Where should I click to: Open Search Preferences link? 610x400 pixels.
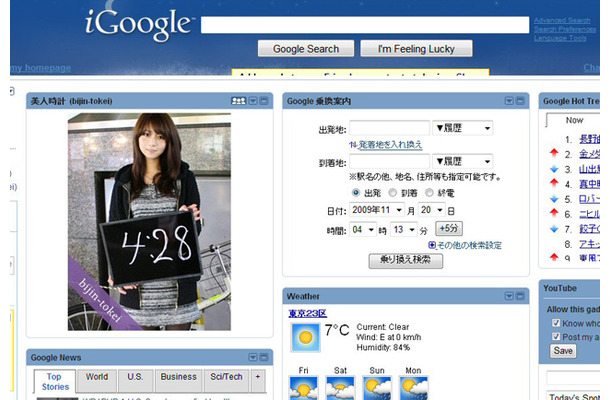(x=565, y=29)
